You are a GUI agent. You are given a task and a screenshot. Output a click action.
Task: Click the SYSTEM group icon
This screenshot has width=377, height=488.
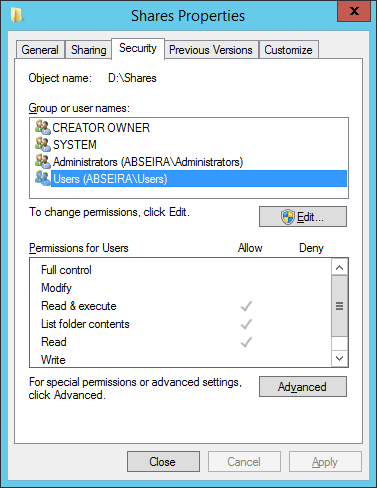click(43, 144)
